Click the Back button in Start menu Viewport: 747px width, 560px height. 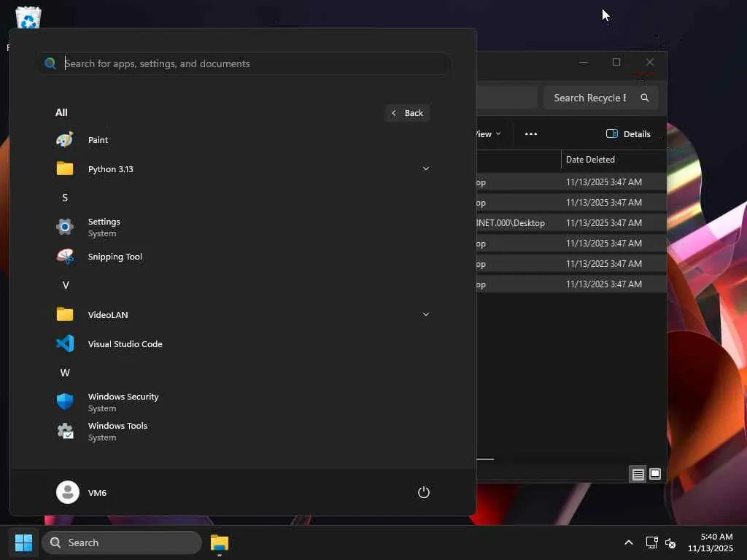[x=407, y=113]
